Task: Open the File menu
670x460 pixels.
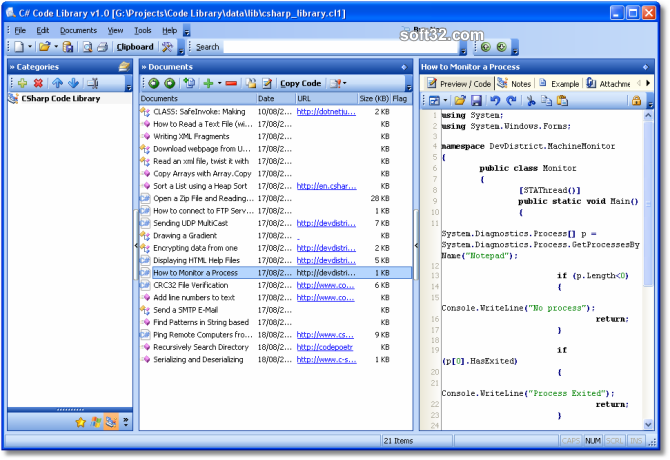Action: click(20, 30)
